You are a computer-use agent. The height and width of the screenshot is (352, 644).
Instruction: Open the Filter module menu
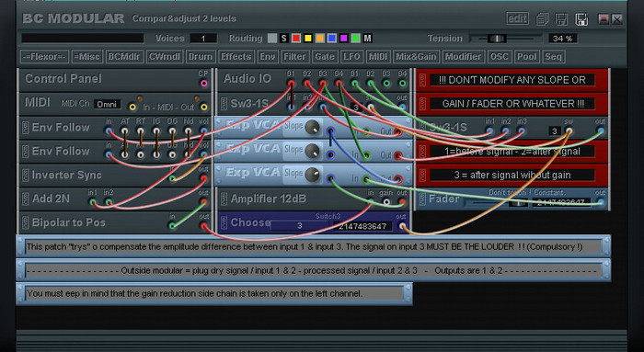[x=294, y=57]
